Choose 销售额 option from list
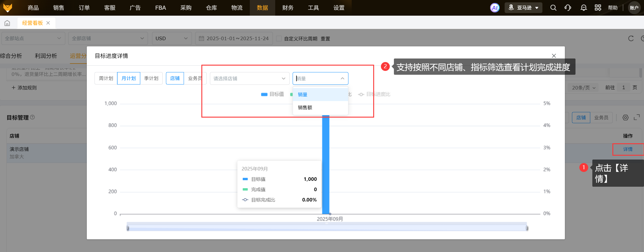 (x=320, y=108)
